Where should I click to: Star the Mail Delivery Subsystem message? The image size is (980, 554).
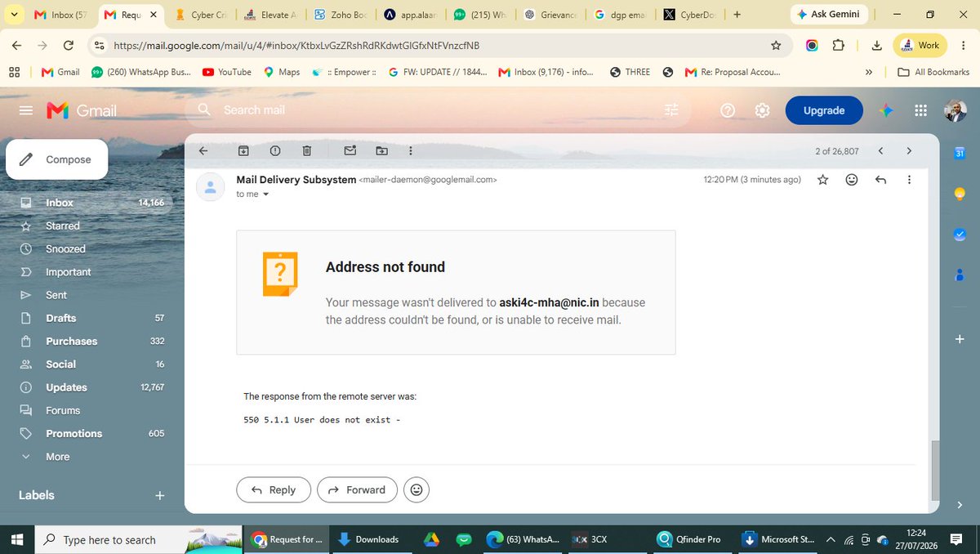pyautogui.click(x=823, y=180)
